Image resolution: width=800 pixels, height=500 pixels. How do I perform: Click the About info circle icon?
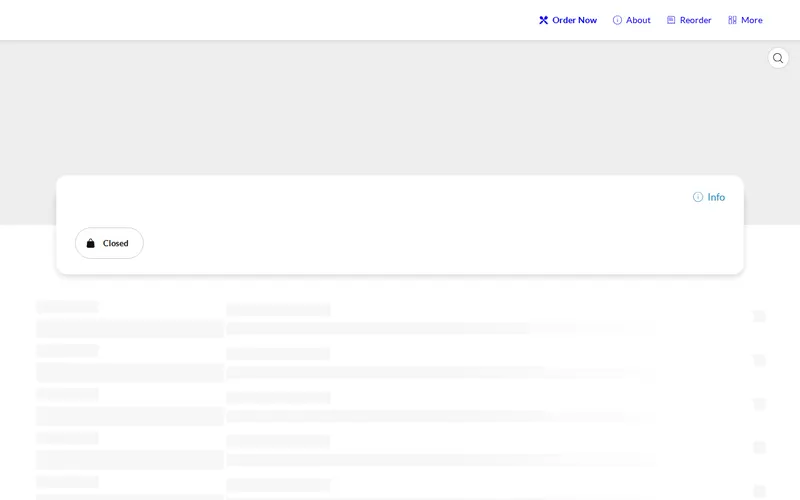tap(617, 20)
